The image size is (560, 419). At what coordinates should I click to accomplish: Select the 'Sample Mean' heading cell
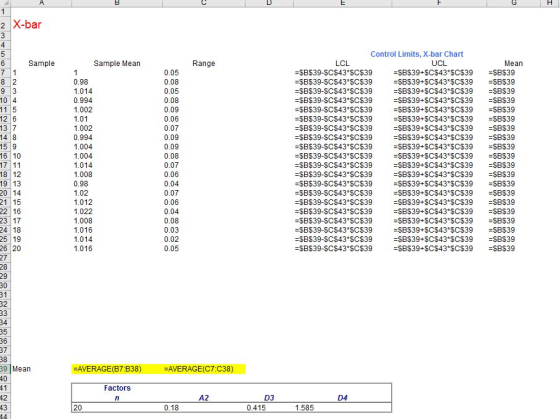coord(117,63)
